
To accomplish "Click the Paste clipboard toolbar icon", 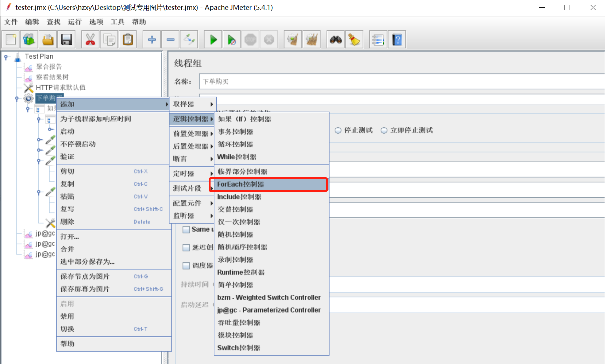I will [128, 39].
